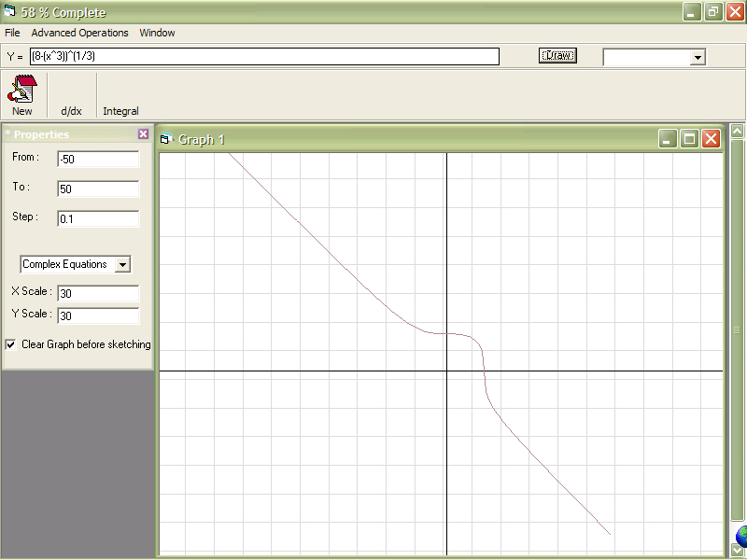This screenshot has height=560, width=747.
Task: Maximize the Graph 1 window
Action: pyautogui.click(x=689, y=139)
